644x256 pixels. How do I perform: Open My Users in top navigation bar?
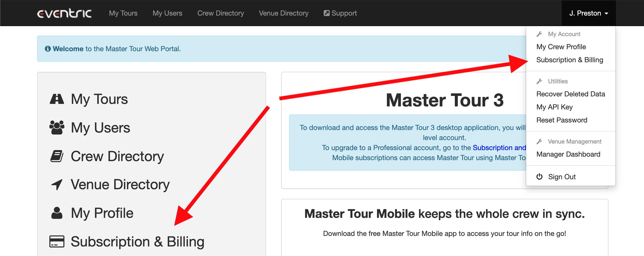167,13
